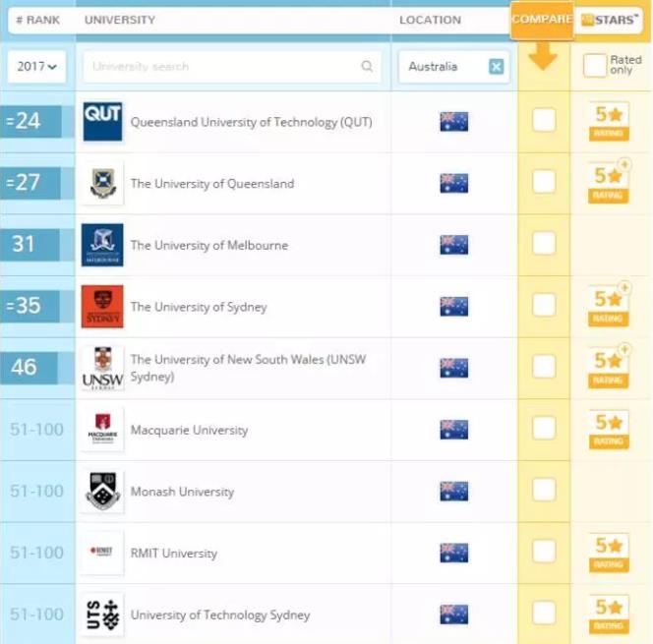This screenshot has width=653, height=644.
Task: Click the 51-100 rank in Monash row
Action: coord(36,492)
